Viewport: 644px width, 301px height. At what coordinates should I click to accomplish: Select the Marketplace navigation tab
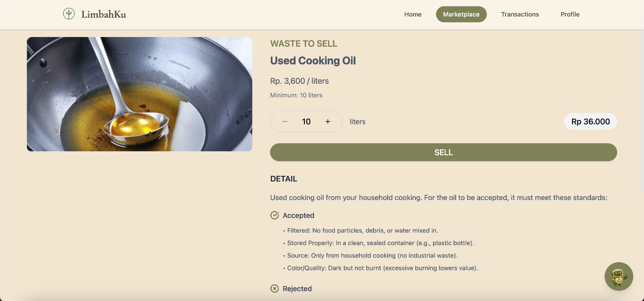(x=461, y=14)
